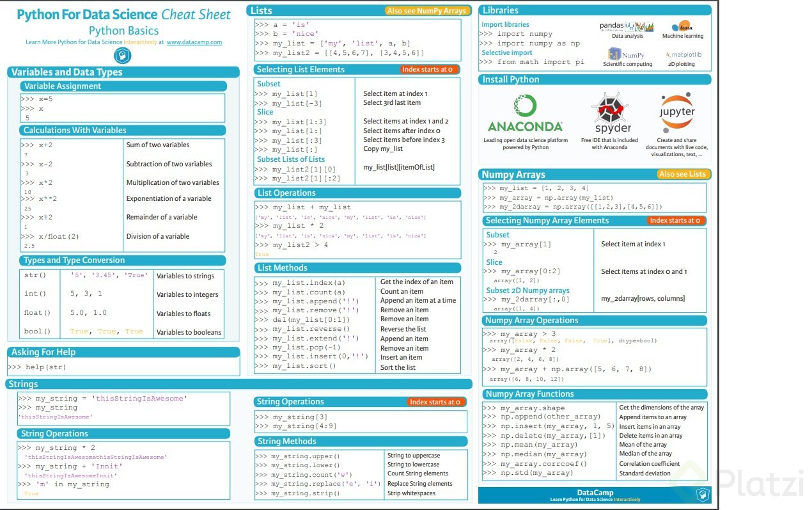This screenshot has height=510, width=812.
Task: Click 'Index starts at 0' beside Selecting List Elements
Action: [428, 69]
